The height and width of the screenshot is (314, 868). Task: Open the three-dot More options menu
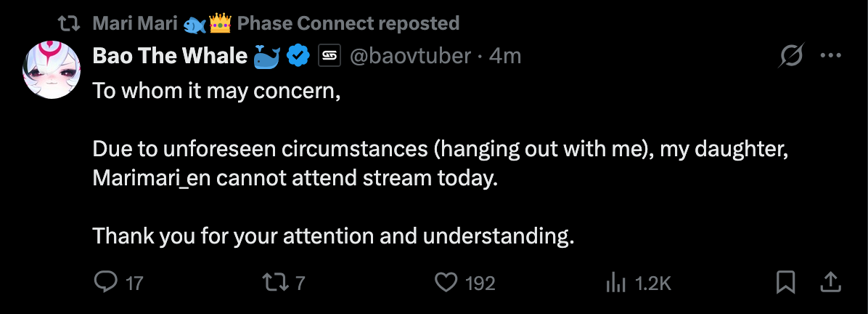pyautogui.click(x=830, y=56)
